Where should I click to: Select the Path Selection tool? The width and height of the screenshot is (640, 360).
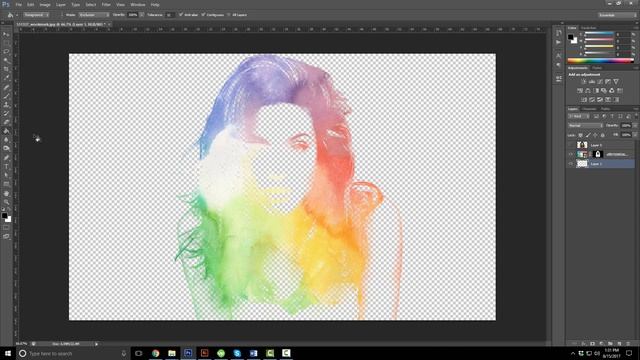6,175
